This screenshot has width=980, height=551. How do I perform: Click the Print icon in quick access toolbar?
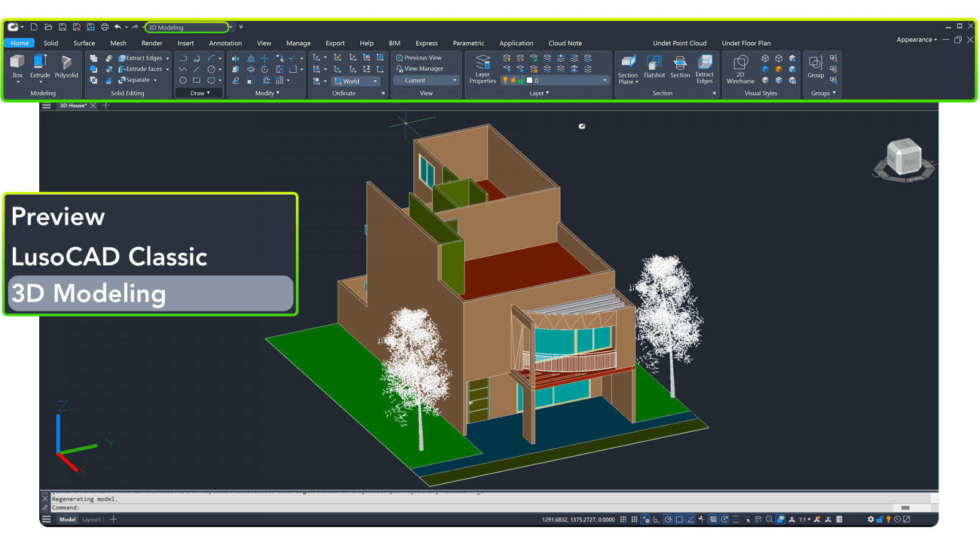point(105,27)
